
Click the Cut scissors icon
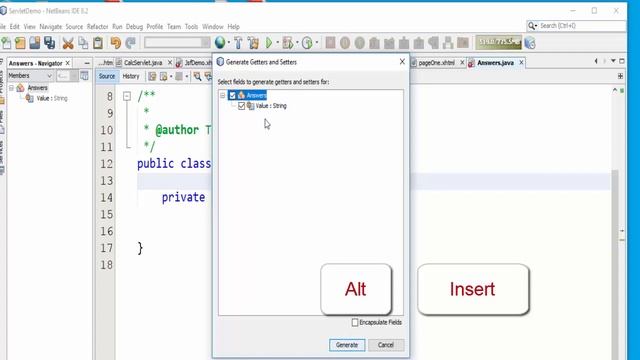(68, 43)
